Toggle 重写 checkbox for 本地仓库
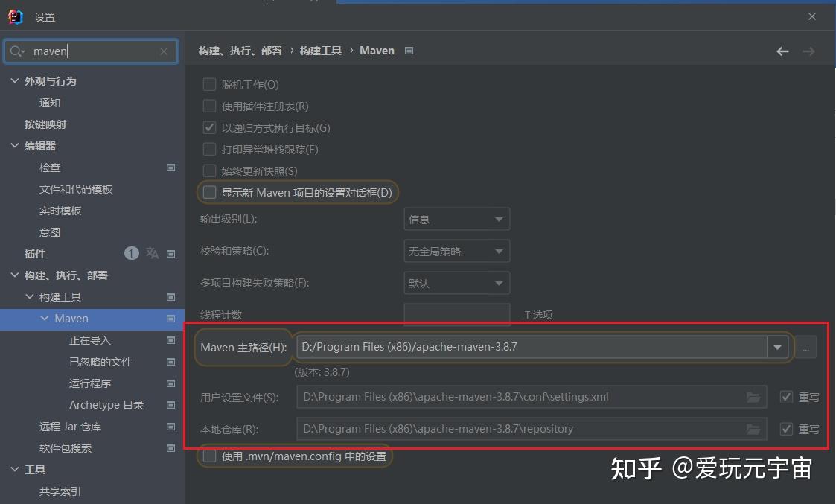The width and height of the screenshot is (836, 504). click(x=786, y=429)
